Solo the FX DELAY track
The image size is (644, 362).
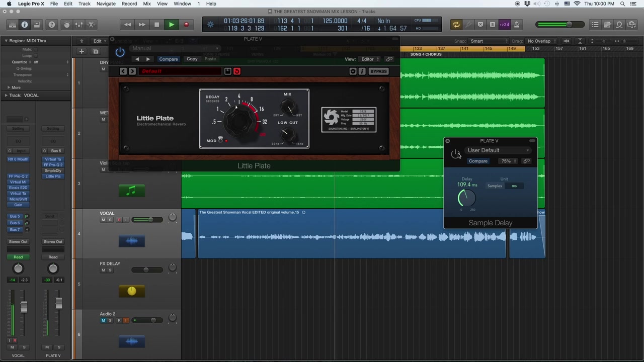coord(110,270)
